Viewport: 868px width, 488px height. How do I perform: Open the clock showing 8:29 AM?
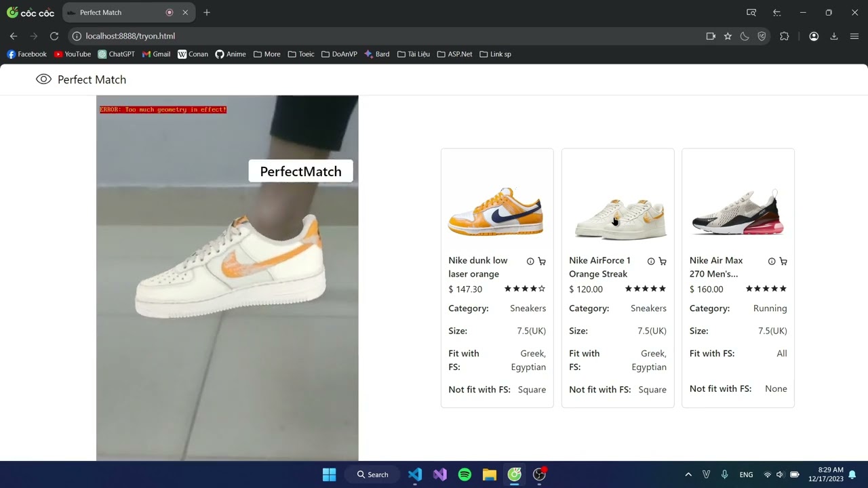point(826,474)
